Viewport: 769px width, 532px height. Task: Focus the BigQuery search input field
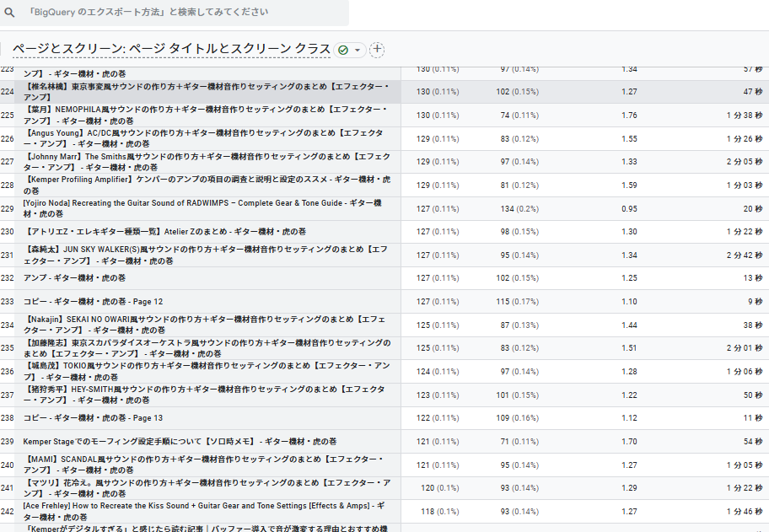177,13
